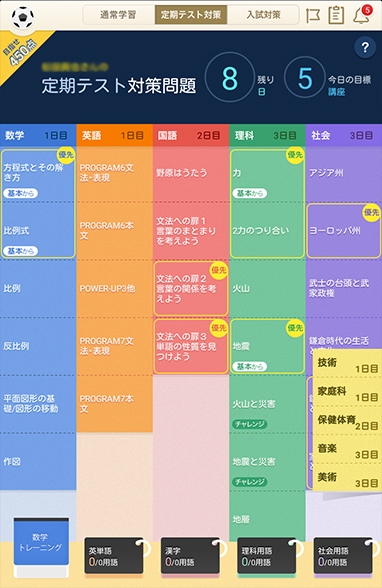Open the 数学トレーニング book

tap(41, 547)
